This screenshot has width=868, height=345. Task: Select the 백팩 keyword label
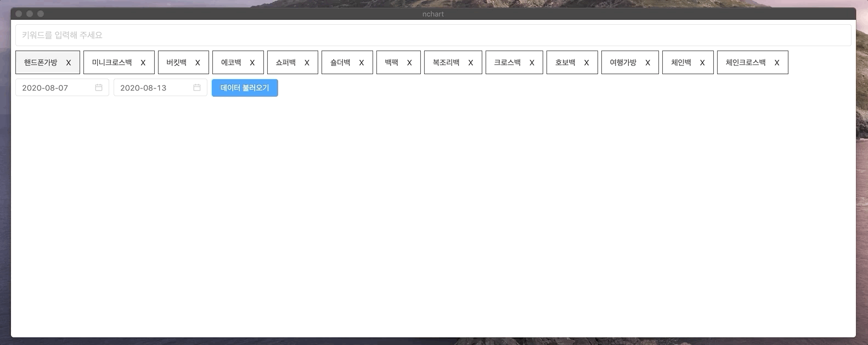(x=392, y=63)
